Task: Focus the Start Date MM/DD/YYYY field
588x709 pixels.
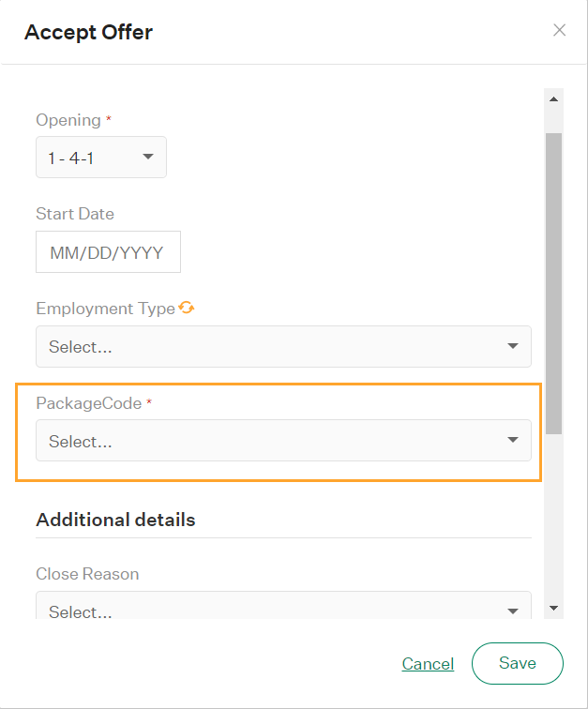Action: click(108, 252)
